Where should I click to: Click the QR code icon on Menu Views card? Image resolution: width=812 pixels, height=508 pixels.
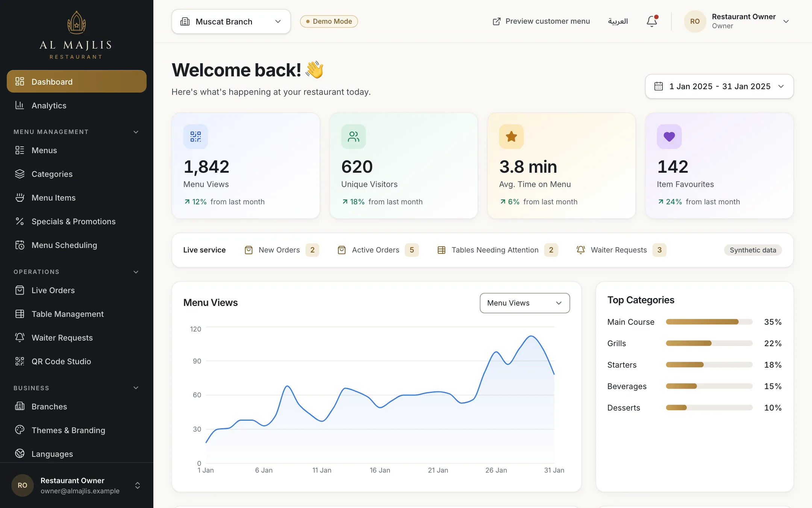[195, 137]
